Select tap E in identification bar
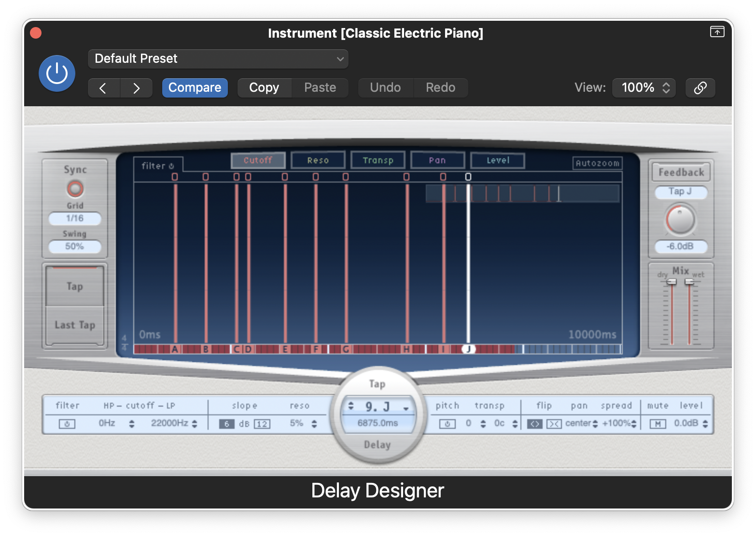 tap(285, 349)
